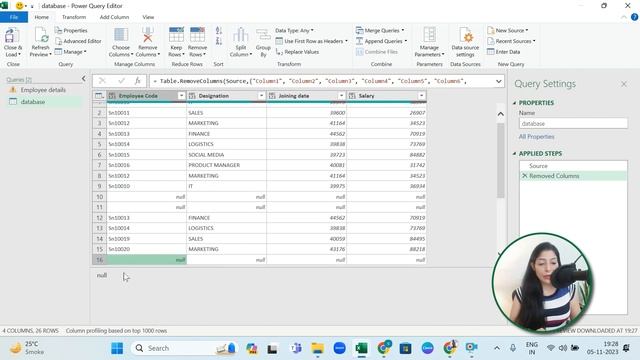Click the Remove Columns icon
Screen dimensions: 640x360
pyautogui.click(x=147, y=35)
